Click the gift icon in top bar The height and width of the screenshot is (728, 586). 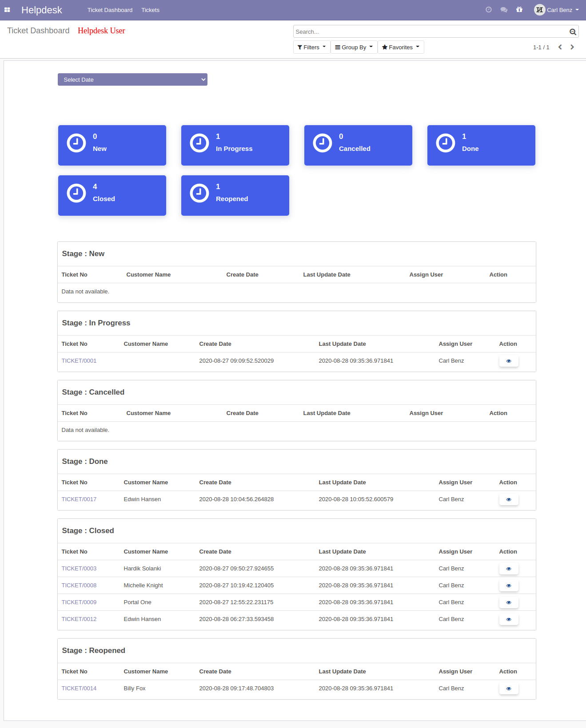click(519, 10)
